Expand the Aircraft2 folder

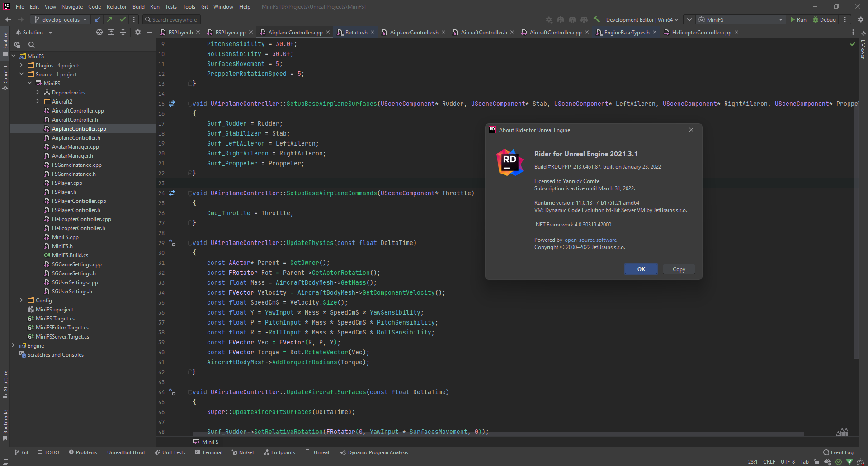(x=38, y=101)
